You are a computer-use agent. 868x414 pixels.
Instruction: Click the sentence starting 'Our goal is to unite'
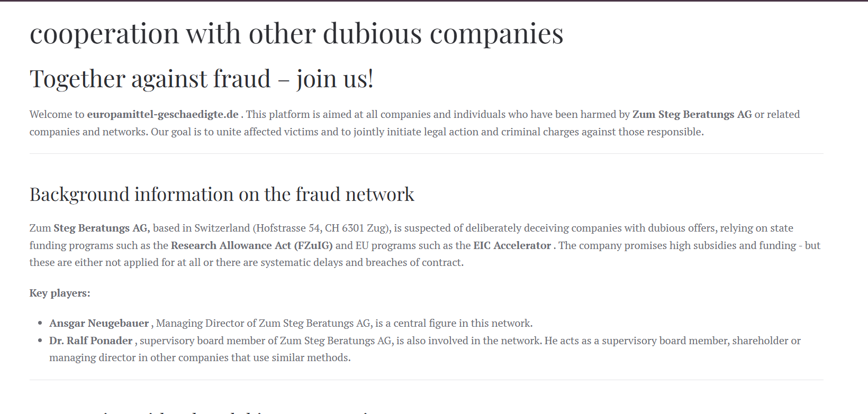pyautogui.click(x=427, y=132)
